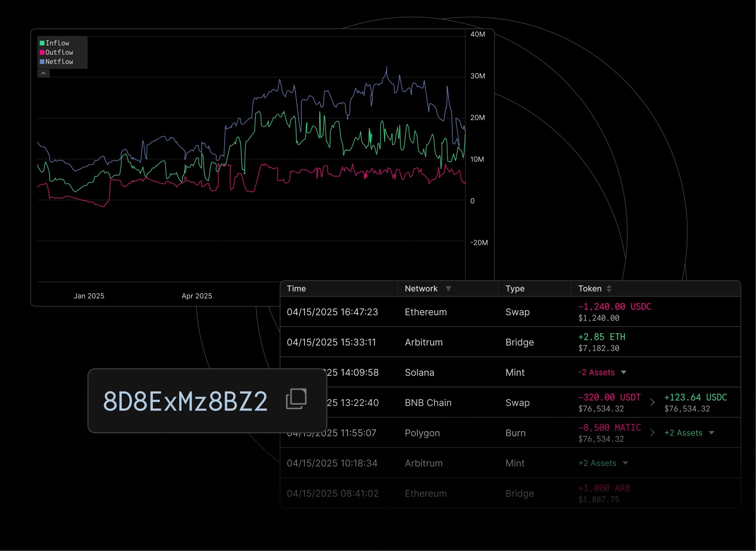Screen dimensions: 756x551
Task: Expand +2 Assets dropdown in Arbitrum Mint row
Action: (x=625, y=463)
